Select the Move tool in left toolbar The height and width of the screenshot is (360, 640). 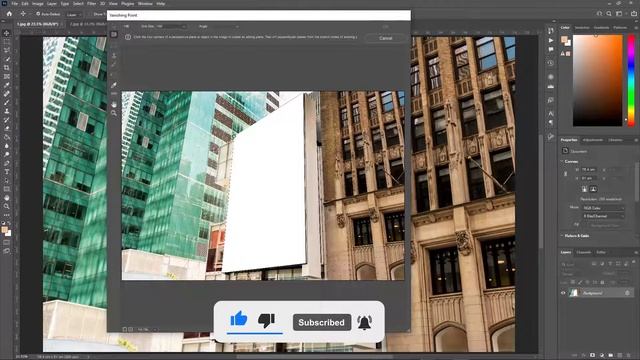7,33
